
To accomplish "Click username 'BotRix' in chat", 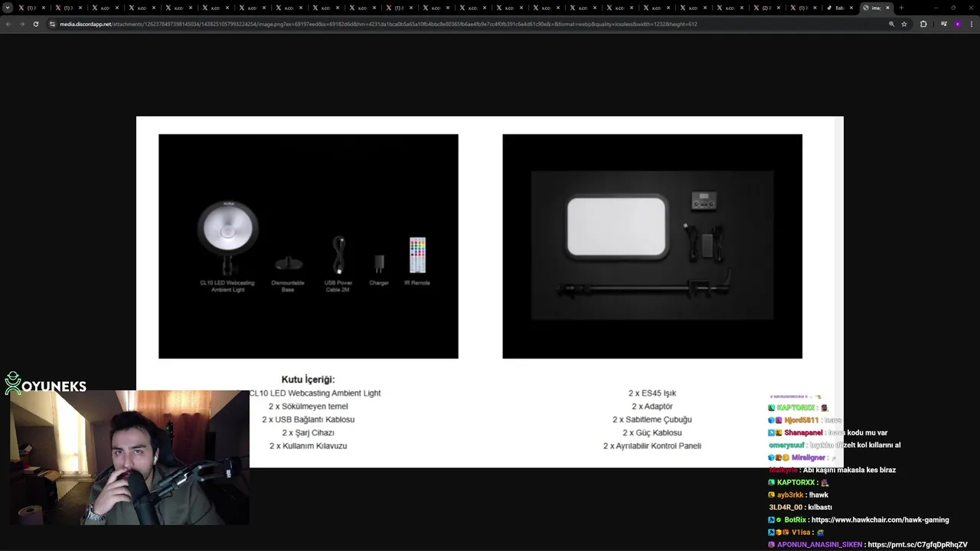I will click(x=795, y=520).
